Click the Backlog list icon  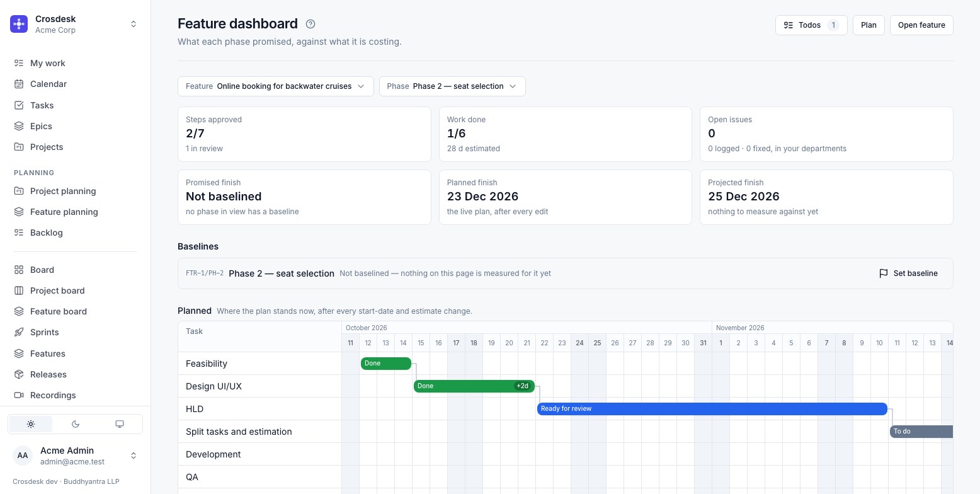coord(19,233)
